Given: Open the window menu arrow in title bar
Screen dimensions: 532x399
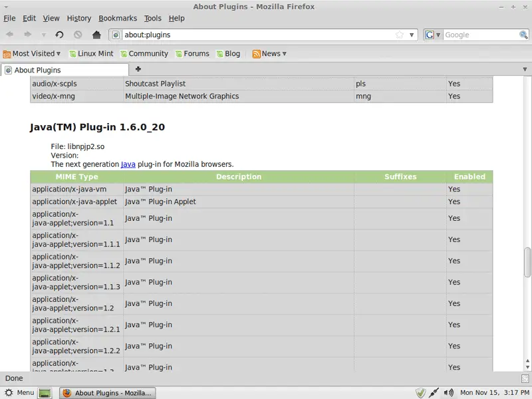Looking at the screenshot, I should [6, 7].
